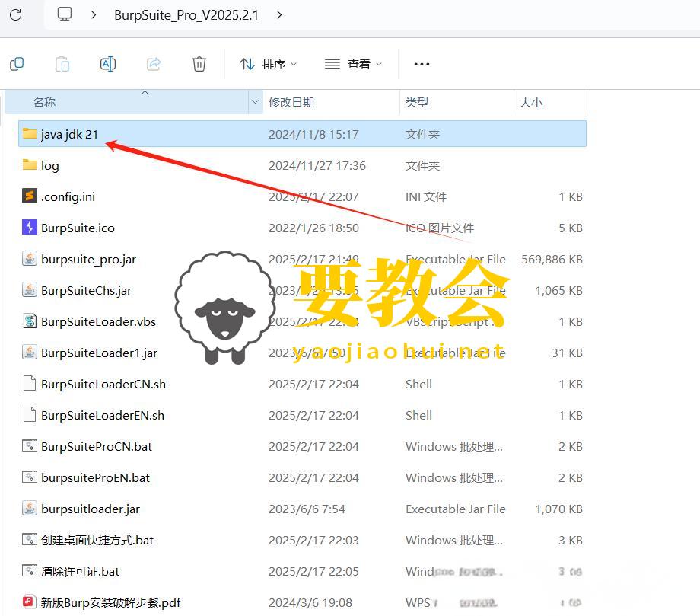Screen dimensions: 700x616
Task: Select the BurpSuite_Pro_V2025.2.1 breadcrumb
Action: coord(186,15)
